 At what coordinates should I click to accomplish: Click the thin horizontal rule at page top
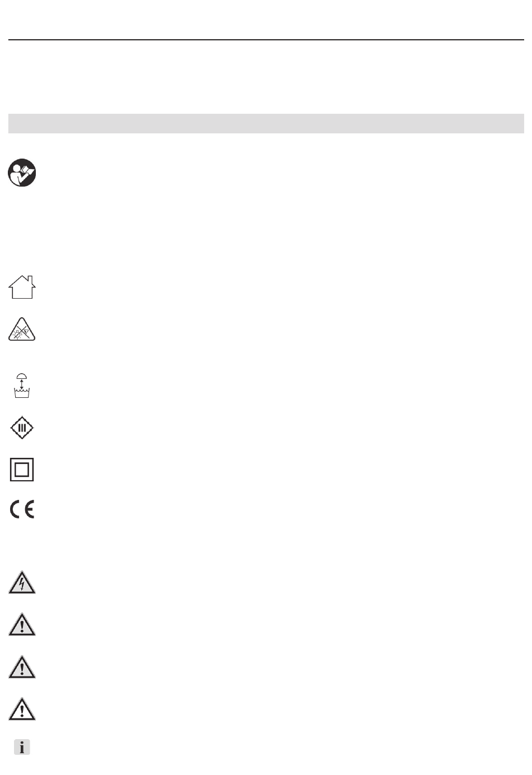[x=266, y=40]
